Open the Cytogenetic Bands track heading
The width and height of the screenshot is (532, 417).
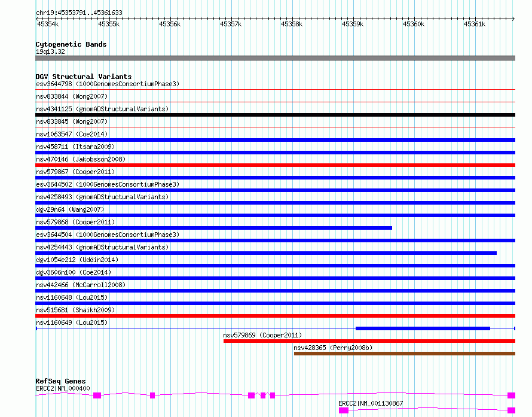(x=71, y=44)
